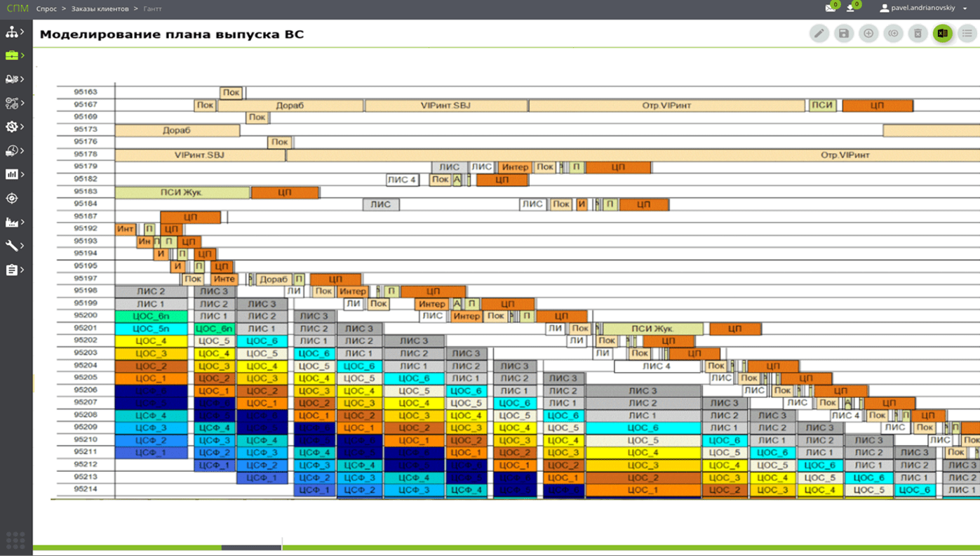Click the floppy disk save icon
The image size is (980, 556).
(x=844, y=34)
